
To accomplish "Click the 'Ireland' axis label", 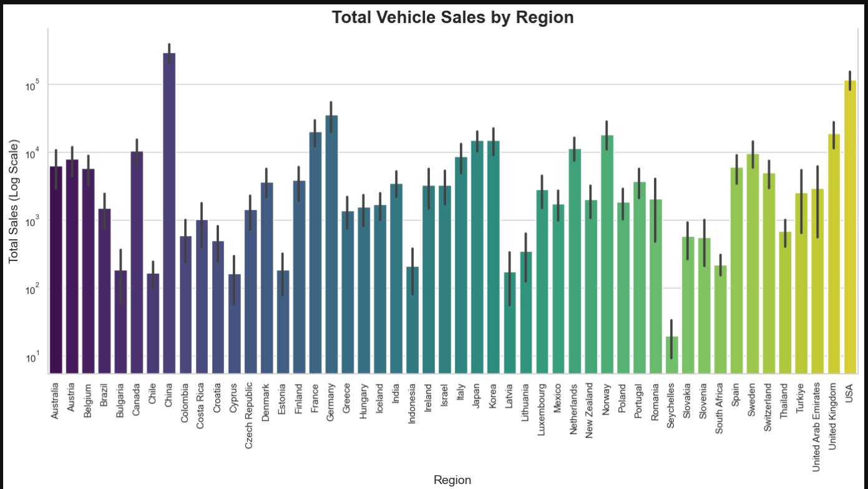I will (429, 397).
